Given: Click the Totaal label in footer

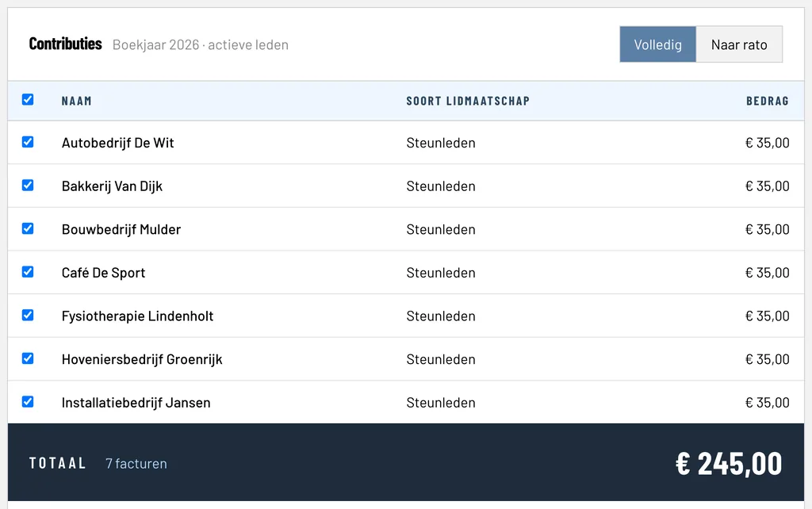Looking at the screenshot, I should coord(57,464).
